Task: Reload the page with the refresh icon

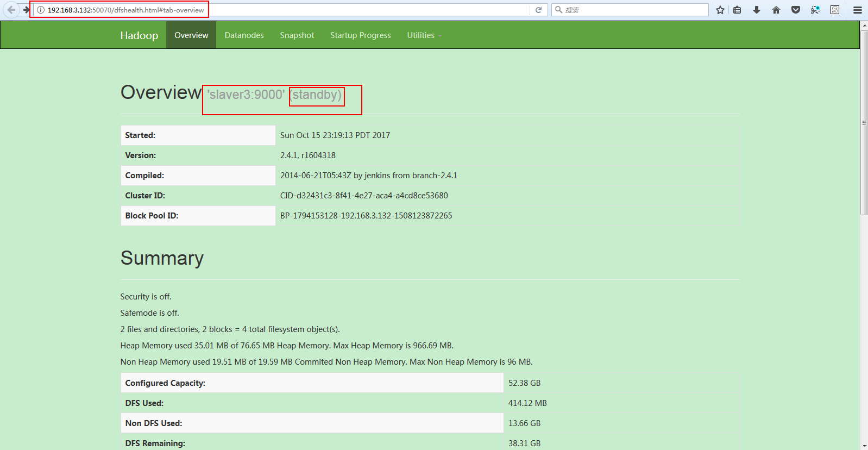Action: coord(538,10)
